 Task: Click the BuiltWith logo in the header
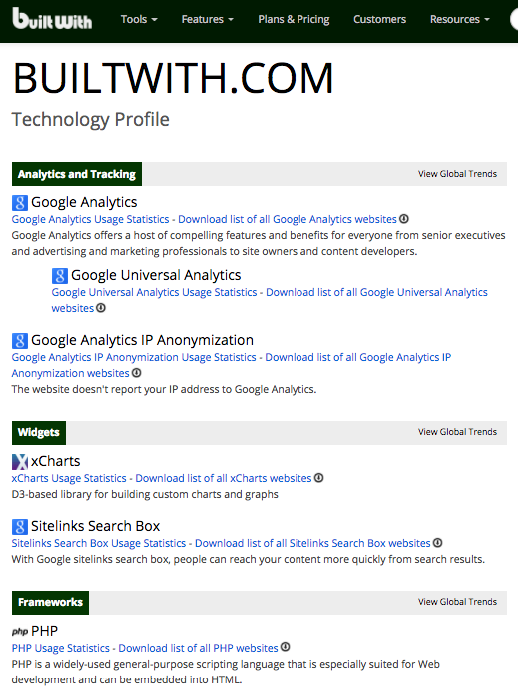(52, 19)
